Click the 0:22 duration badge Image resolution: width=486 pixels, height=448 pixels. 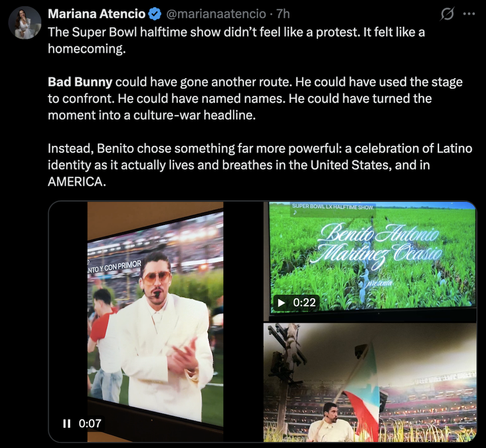coord(304,302)
